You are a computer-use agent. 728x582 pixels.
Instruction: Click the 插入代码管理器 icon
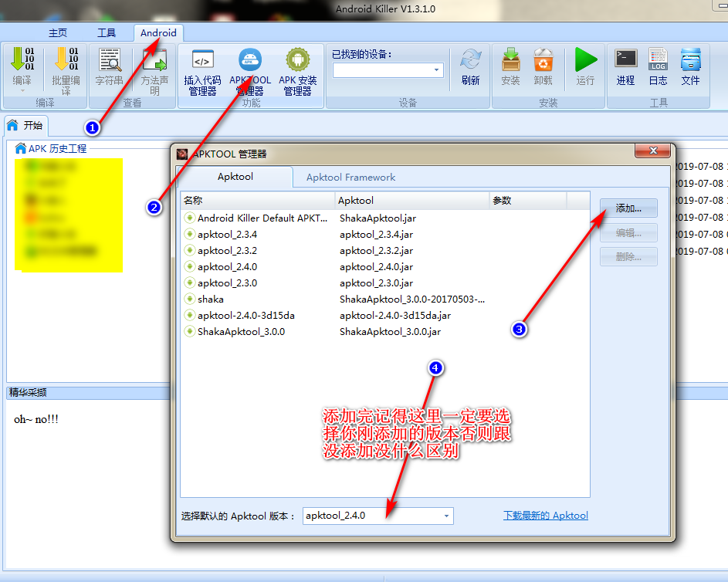point(201,68)
